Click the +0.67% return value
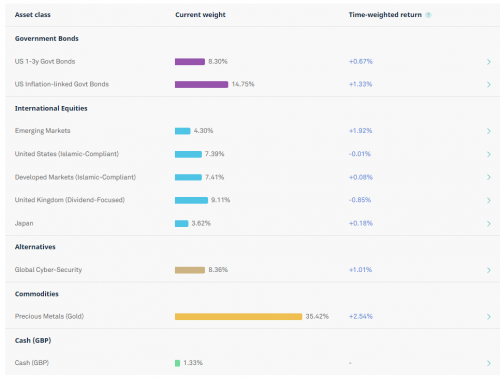Image resolution: width=500 pixels, height=379 pixels. tap(361, 61)
